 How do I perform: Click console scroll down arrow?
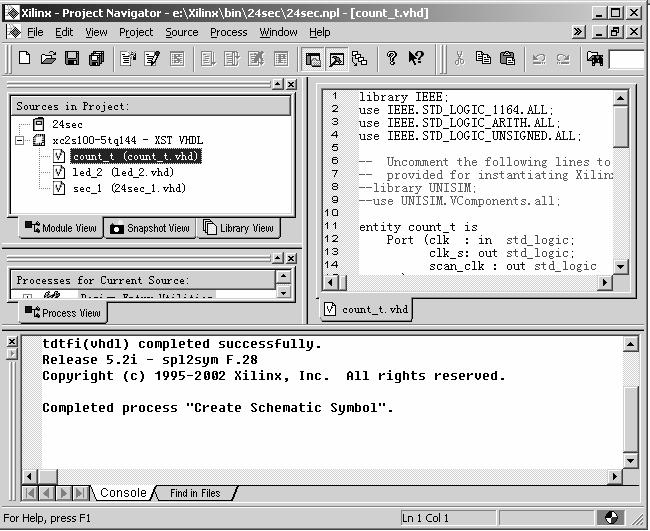coord(631,460)
